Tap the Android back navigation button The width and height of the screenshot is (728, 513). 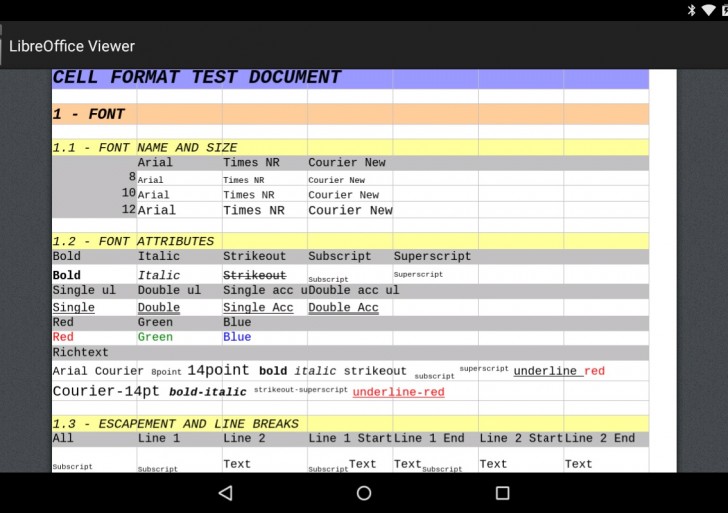225,493
